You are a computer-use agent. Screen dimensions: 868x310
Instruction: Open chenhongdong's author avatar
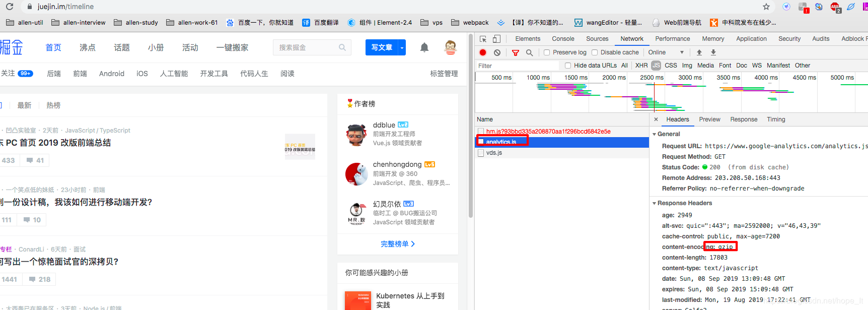[x=356, y=174]
